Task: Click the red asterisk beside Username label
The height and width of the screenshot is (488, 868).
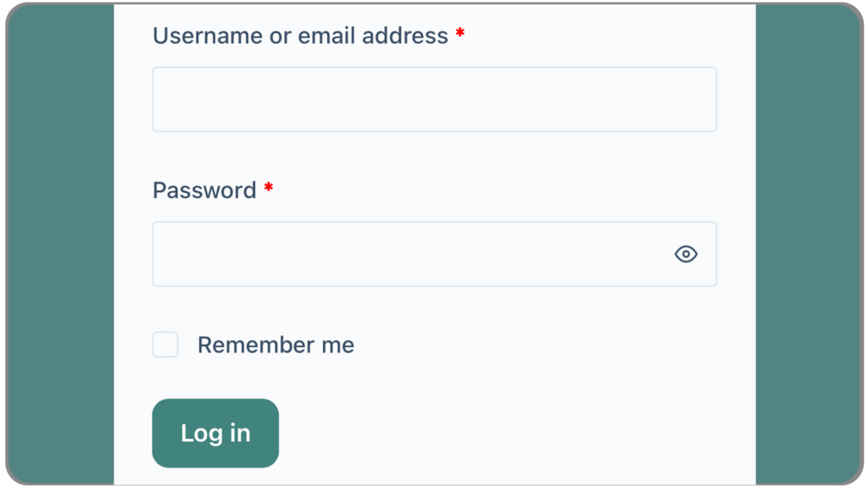Action: pyautogui.click(x=460, y=35)
